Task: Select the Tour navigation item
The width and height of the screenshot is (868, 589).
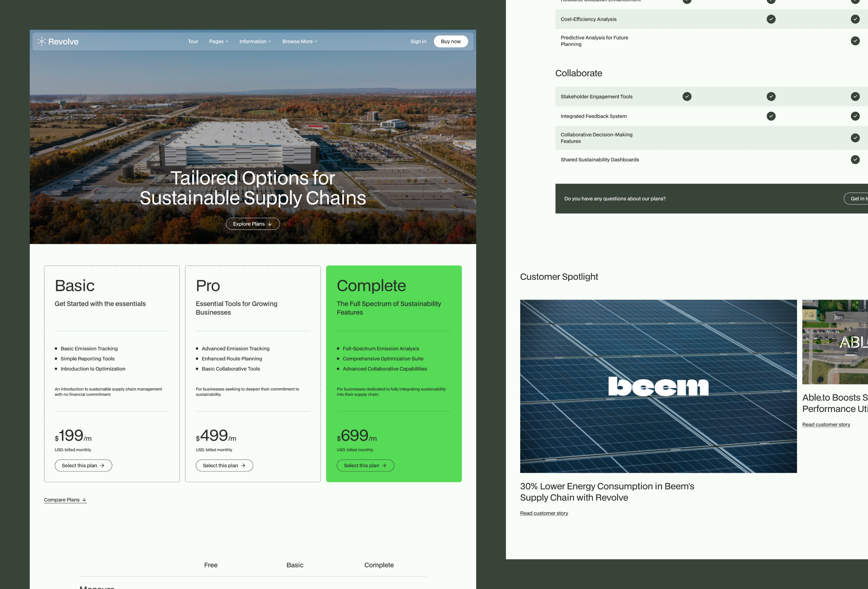Action: click(x=193, y=42)
